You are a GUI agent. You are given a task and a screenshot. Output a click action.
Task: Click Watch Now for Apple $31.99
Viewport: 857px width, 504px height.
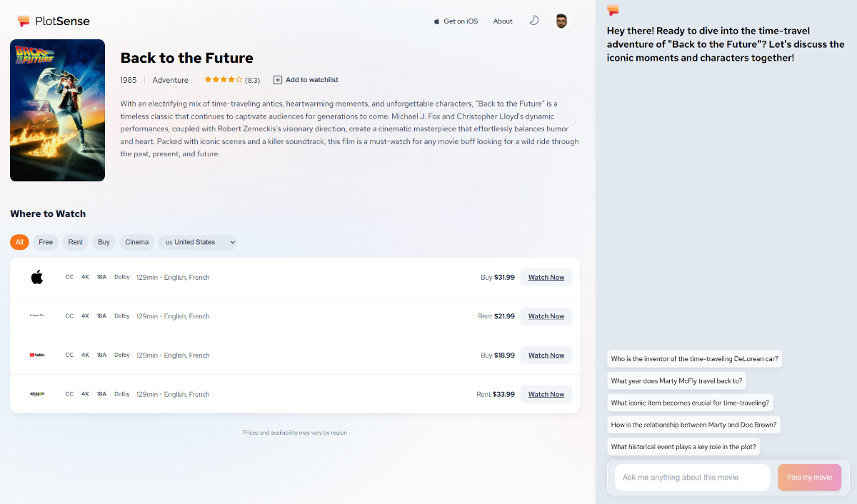(546, 277)
